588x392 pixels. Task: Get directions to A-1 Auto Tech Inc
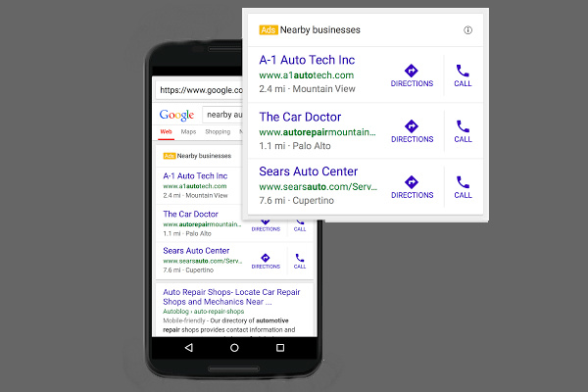tap(412, 75)
